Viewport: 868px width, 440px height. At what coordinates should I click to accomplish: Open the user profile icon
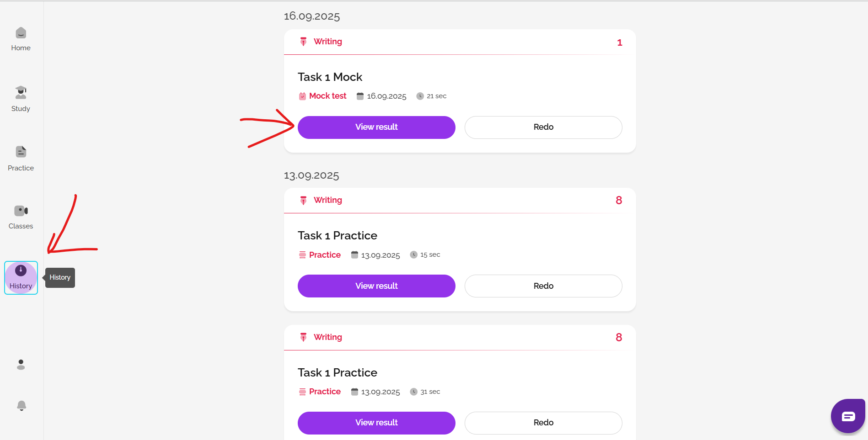(x=21, y=365)
